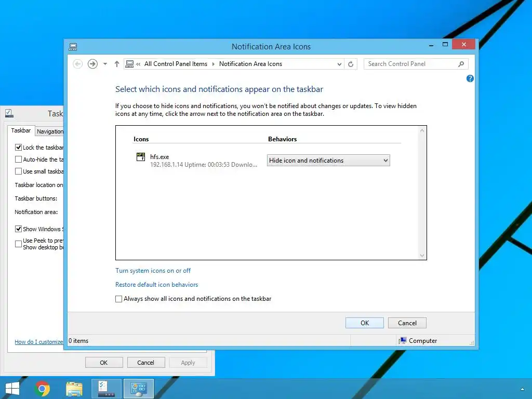Switch to the Navigation tab
Image resolution: width=532 pixels, height=399 pixels.
(49, 131)
